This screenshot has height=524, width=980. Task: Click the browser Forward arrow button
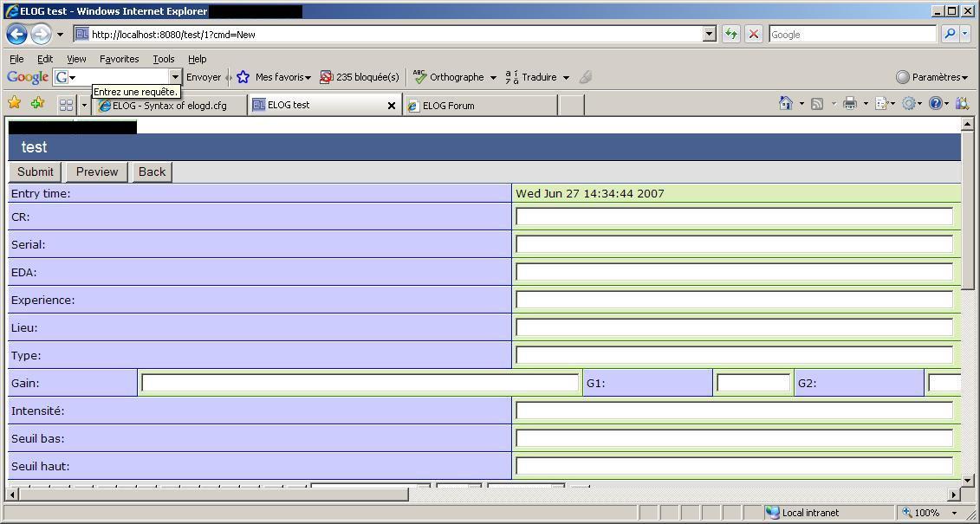tap(41, 35)
